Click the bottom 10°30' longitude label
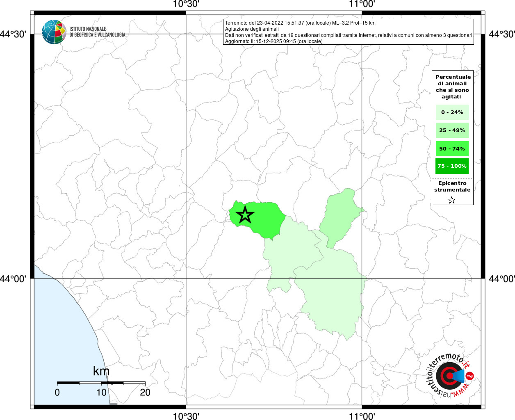Screen dimensions: 515x420 pyautogui.click(x=186, y=416)
